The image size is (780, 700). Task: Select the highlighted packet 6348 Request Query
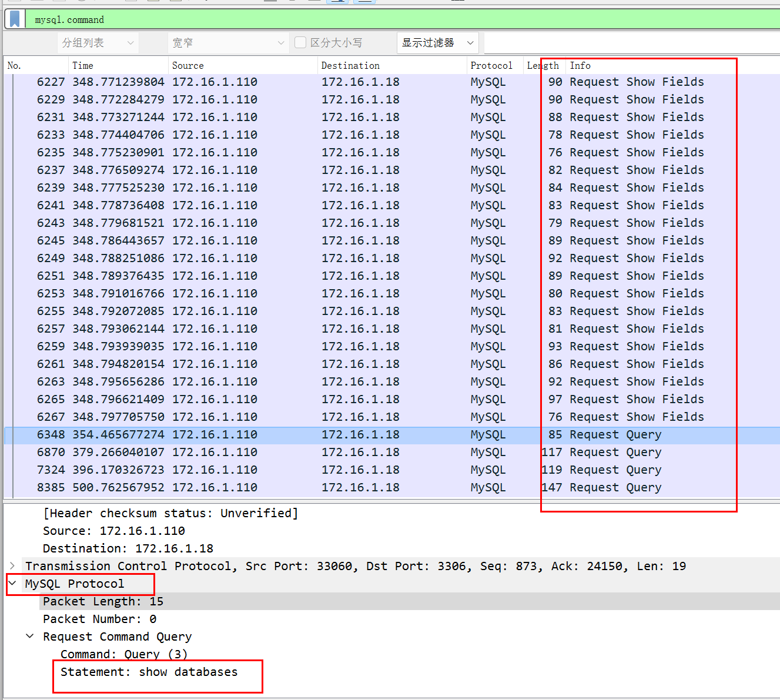pos(392,434)
